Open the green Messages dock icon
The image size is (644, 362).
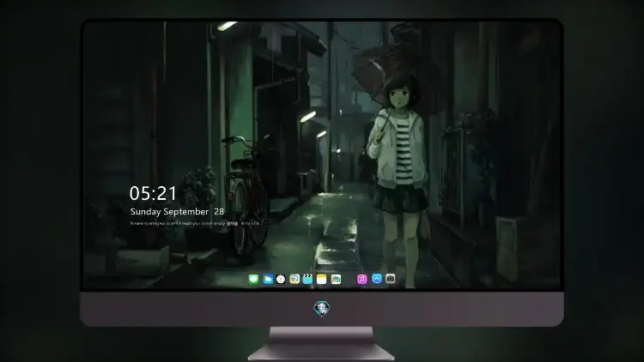tap(253, 279)
